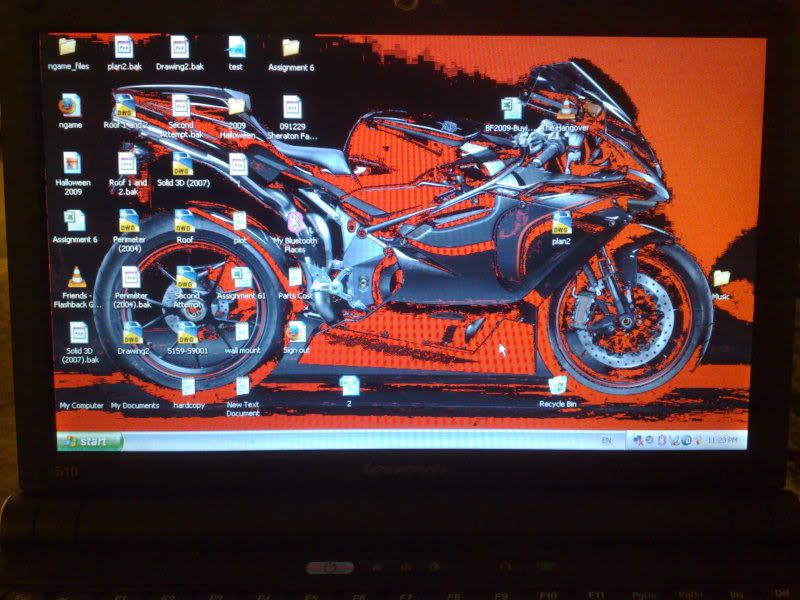This screenshot has width=800, height=600.
Task: Open the Assignment 6 Excel spreadsheet icon
Action: (x=75, y=220)
